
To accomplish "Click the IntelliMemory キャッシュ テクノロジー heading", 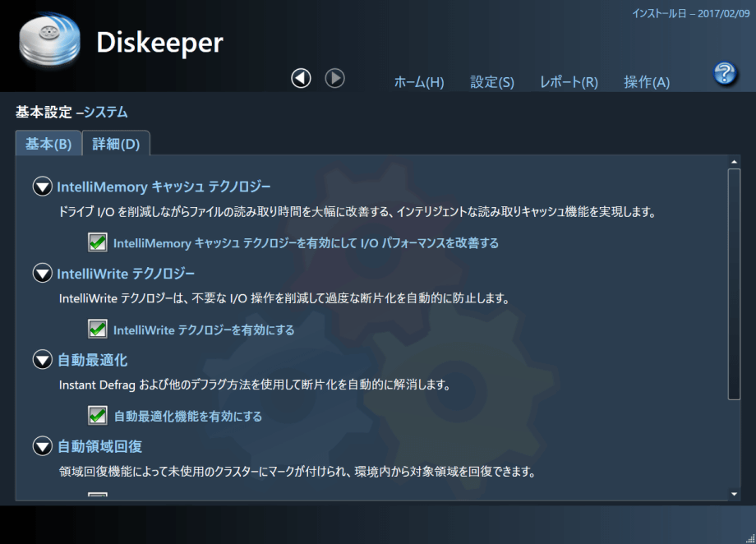I will point(164,187).
